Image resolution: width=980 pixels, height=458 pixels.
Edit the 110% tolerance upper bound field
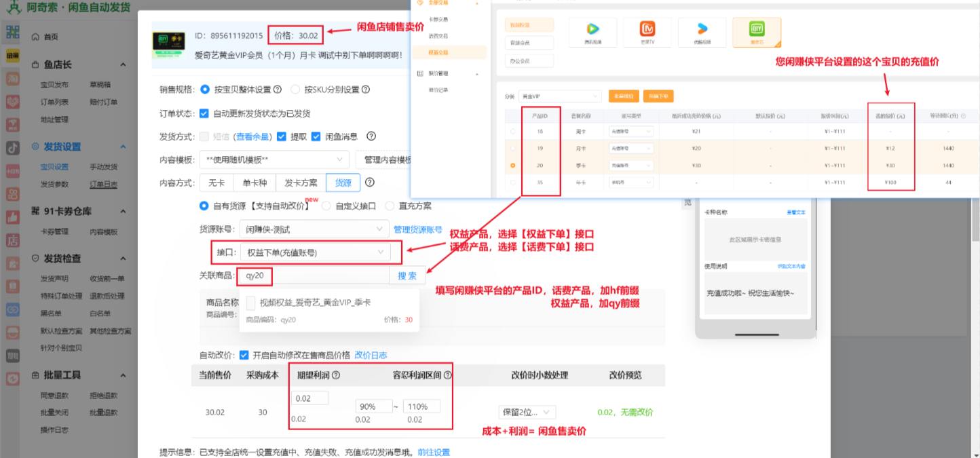[421, 406]
